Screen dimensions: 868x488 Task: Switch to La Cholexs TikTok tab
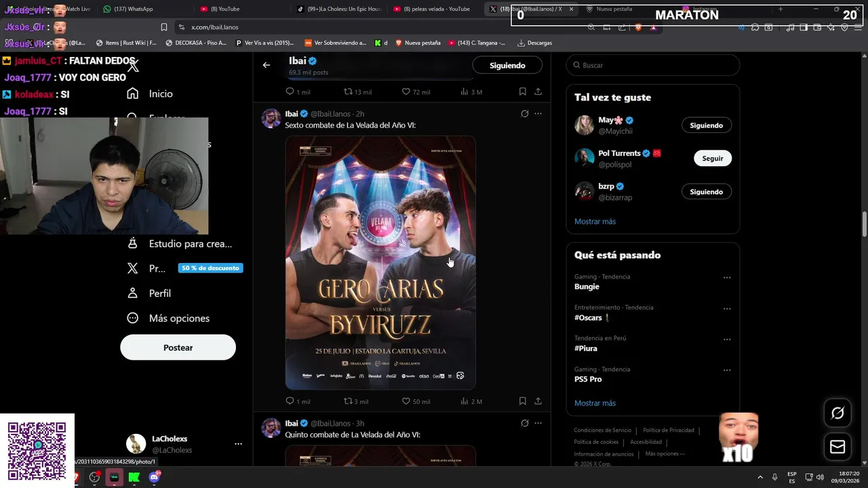pos(339,9)
